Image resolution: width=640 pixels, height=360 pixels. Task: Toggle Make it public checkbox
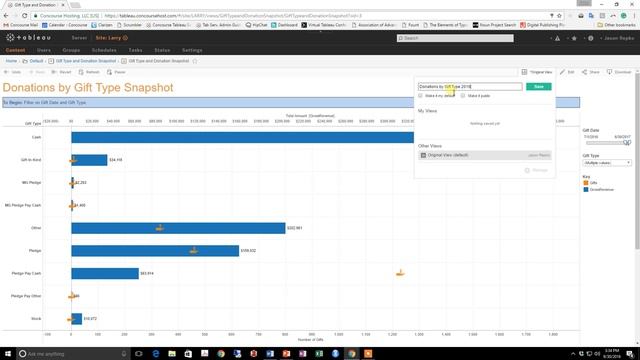[463, 96]
